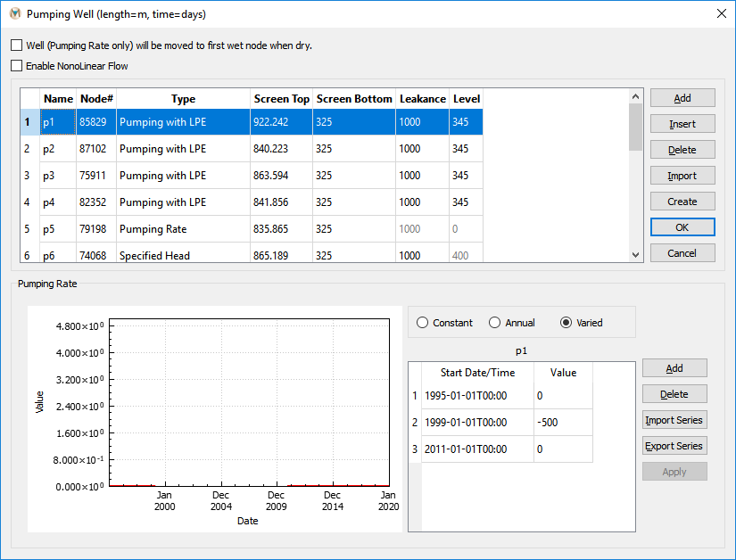Click the start date 2011-01-01T00:00 cell

coord(477,449)
